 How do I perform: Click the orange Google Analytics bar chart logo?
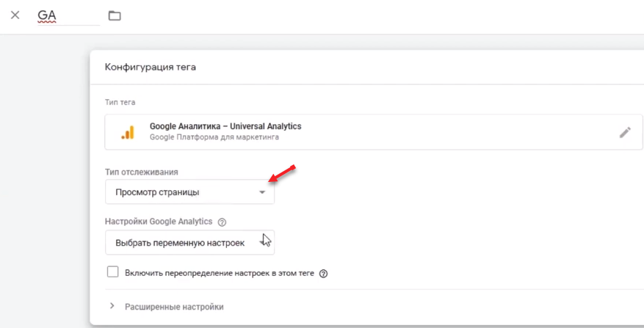pyautogui.click(x=128, y=132)
